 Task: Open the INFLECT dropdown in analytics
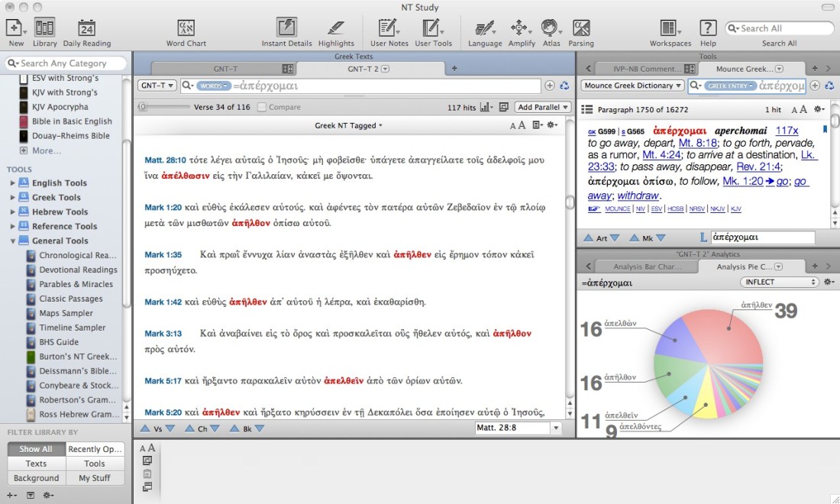click(x=778, y=283)
